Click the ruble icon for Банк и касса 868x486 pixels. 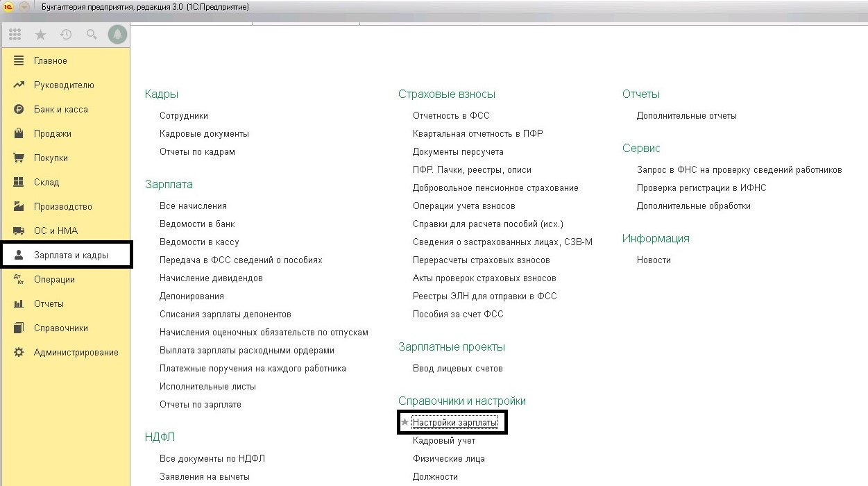coord(19,110)
